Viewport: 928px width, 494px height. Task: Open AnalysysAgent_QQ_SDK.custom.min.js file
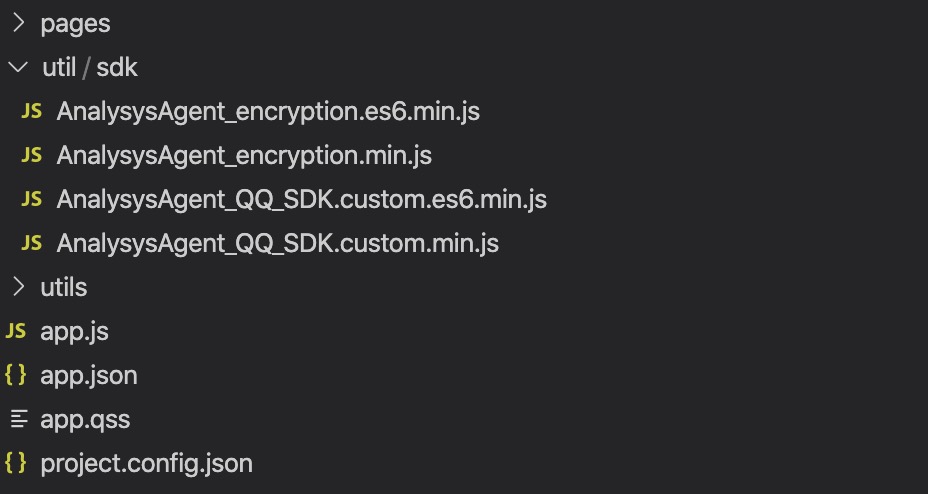[278, 244]
